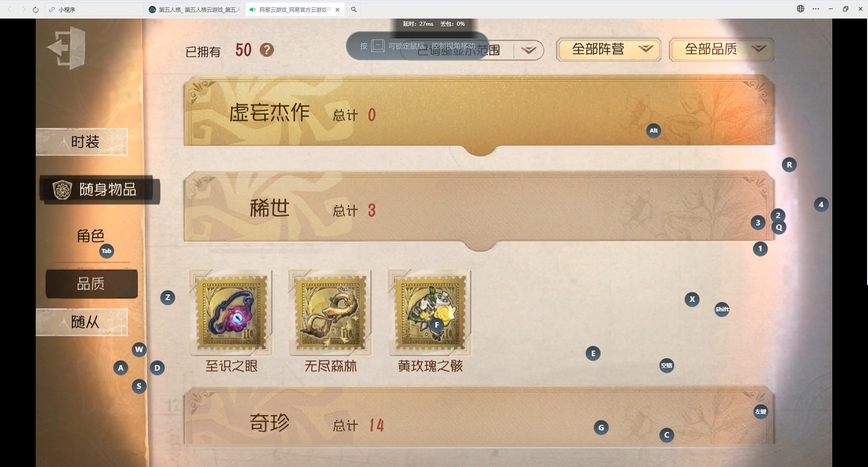Expand the 虚妄杰作 section header
Screen dimensions: 868x467
point(479,111)
